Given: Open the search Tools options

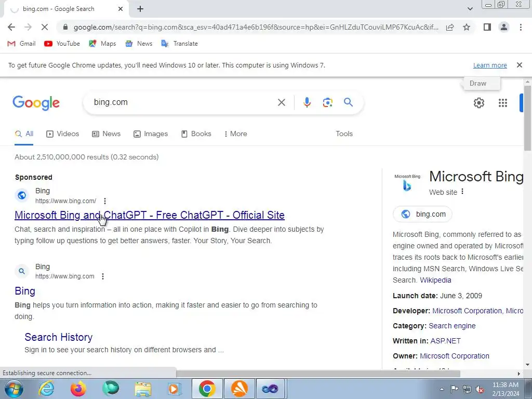Looking at the screenshot, I should coord(344,134).
